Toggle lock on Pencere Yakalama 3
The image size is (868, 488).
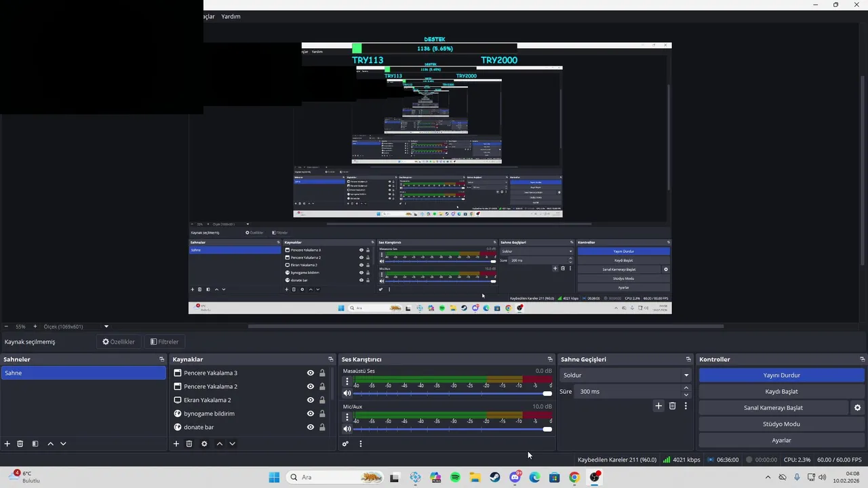click(x=322, y=373)
